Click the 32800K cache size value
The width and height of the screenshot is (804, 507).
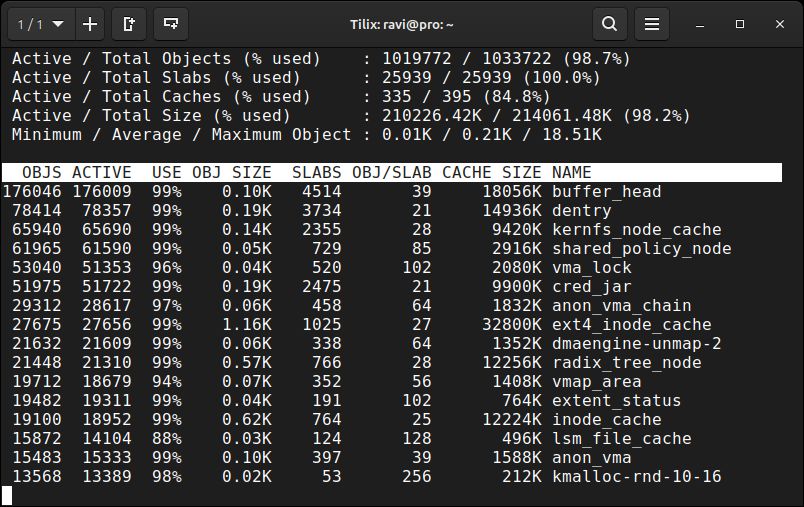(512, 325)
